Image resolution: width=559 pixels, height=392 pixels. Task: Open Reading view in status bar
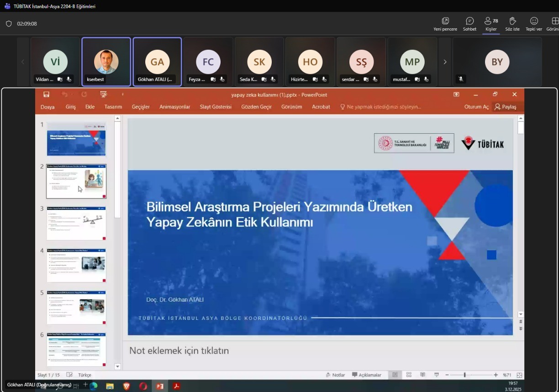[422, 375]
